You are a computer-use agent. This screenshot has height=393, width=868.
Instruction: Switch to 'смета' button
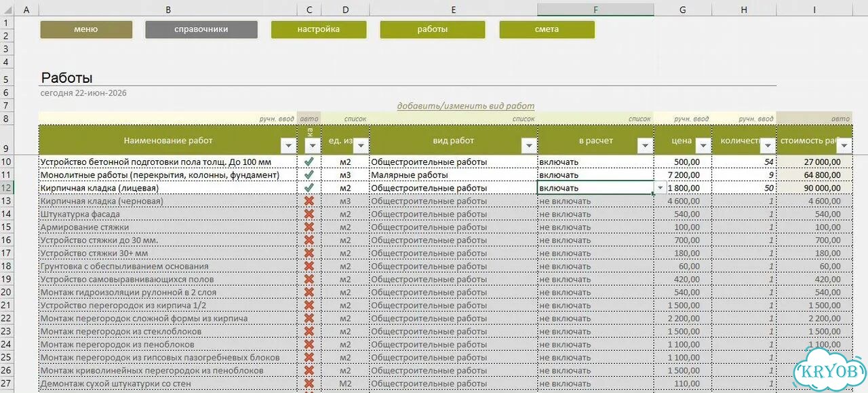point(547,30)
